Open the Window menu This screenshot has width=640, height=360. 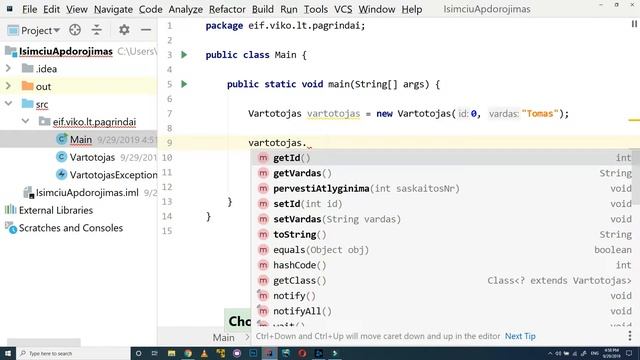(x=376, y=9)
